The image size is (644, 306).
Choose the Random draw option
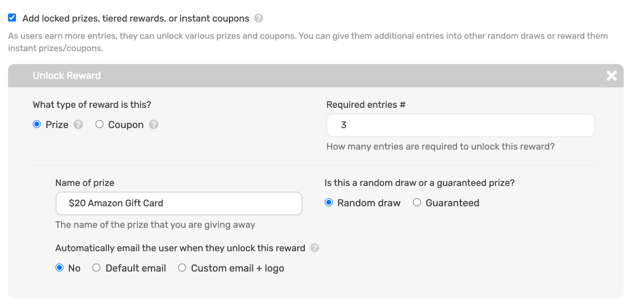click(x=329, y=202)
